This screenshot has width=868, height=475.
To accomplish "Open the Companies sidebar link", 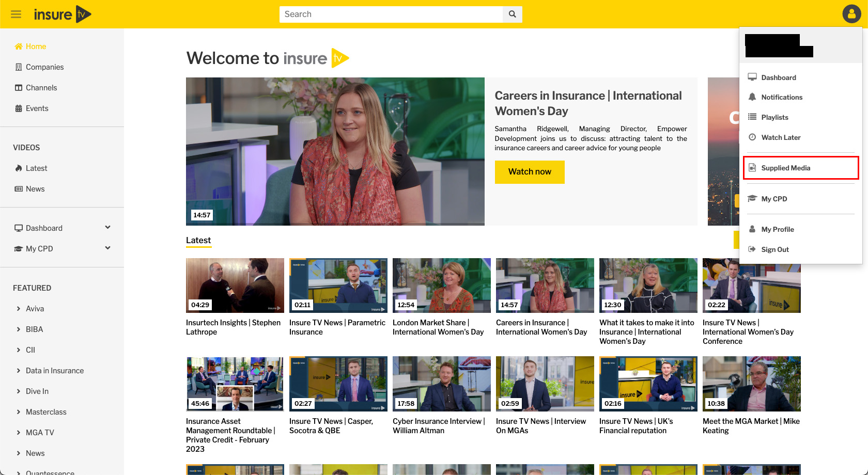I will (x=45, y=67).
